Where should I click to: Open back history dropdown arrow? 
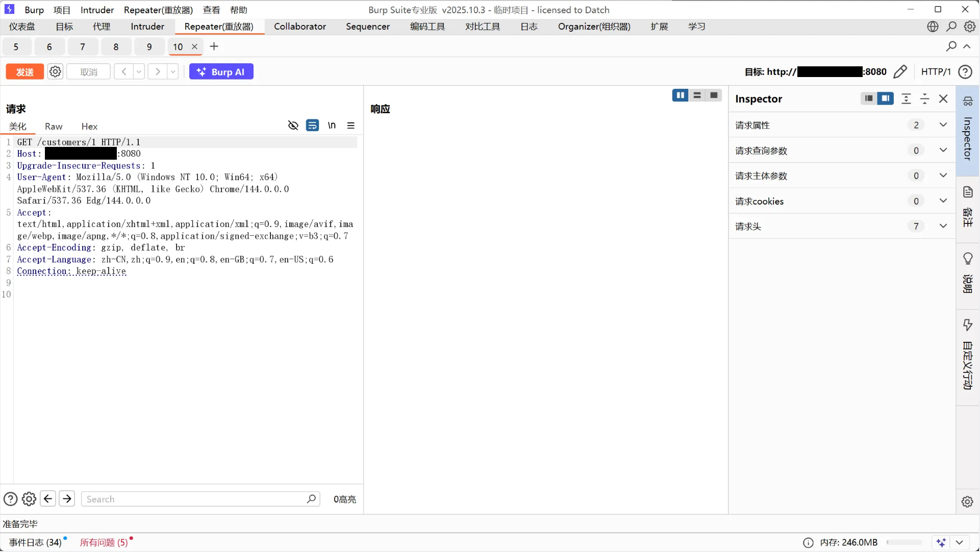pyautogui.click(x=139, y=72)
